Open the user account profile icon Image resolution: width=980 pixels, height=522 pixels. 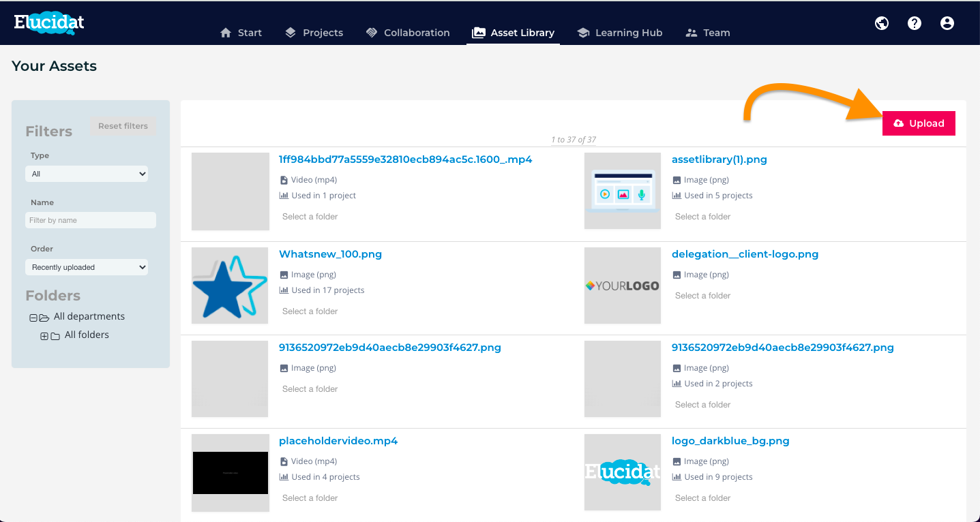pyautogui.click(x=947, y=23)
